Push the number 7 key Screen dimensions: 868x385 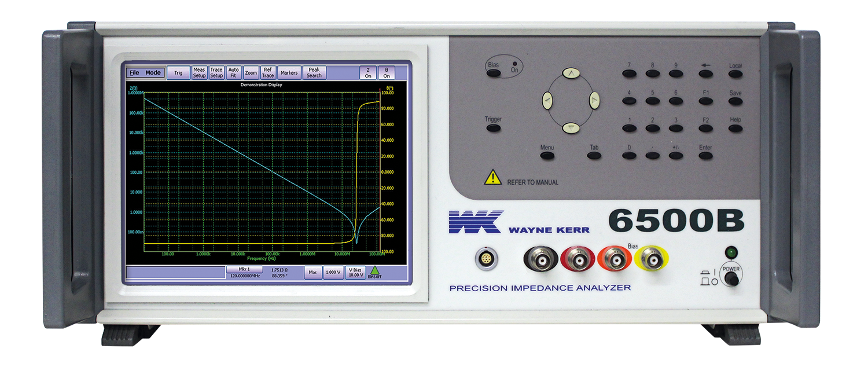(630, 74)
